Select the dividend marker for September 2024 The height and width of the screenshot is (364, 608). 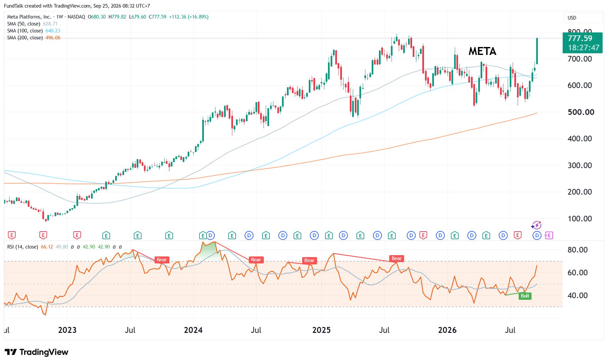click(x=283, y=236)
